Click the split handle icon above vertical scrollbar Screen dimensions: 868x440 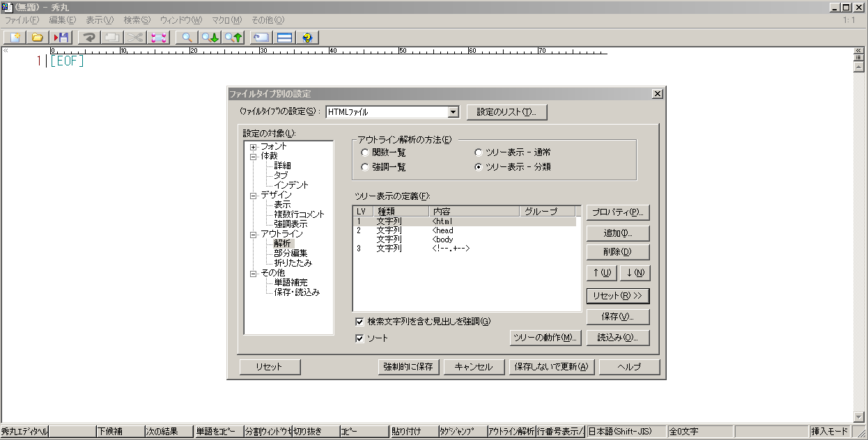(858, 59)
